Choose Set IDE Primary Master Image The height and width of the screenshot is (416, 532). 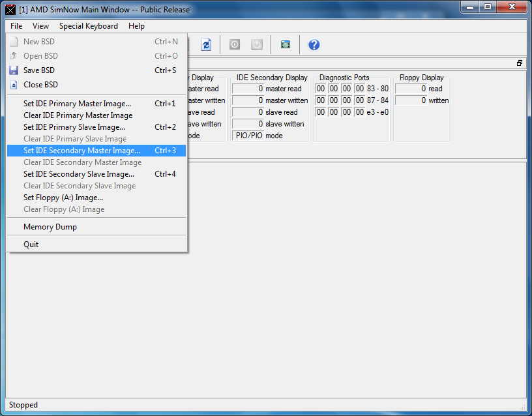pyautogui.click(x=96, y=104)
